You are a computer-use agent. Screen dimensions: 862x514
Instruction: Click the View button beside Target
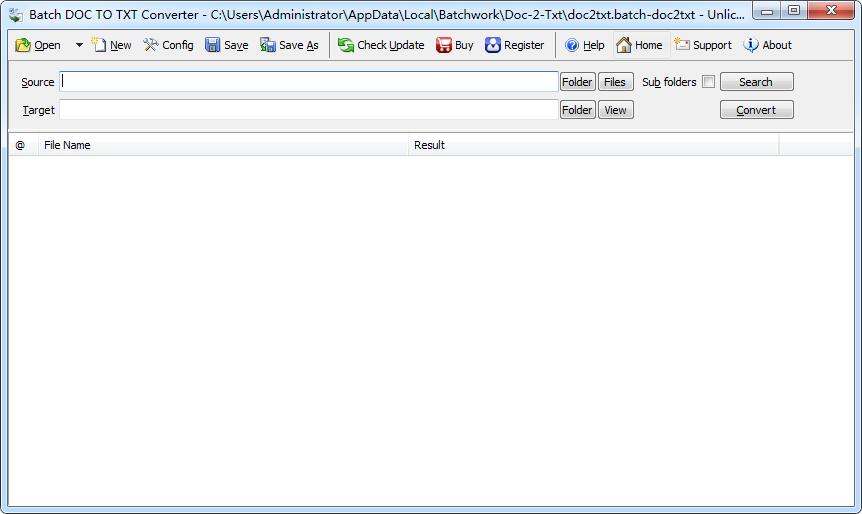click(x=615, y=110)
